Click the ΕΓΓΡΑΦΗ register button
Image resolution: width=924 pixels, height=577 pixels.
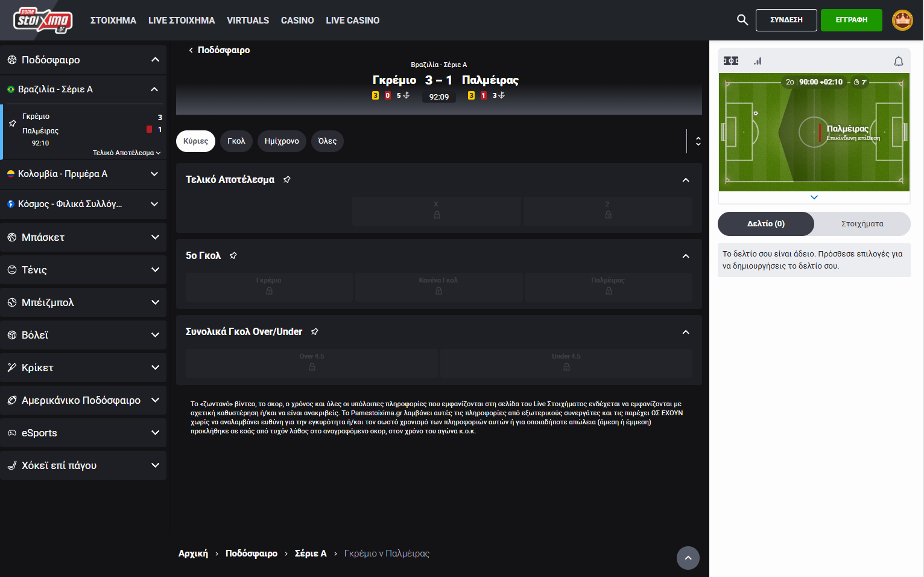click(x=852, y=20)
